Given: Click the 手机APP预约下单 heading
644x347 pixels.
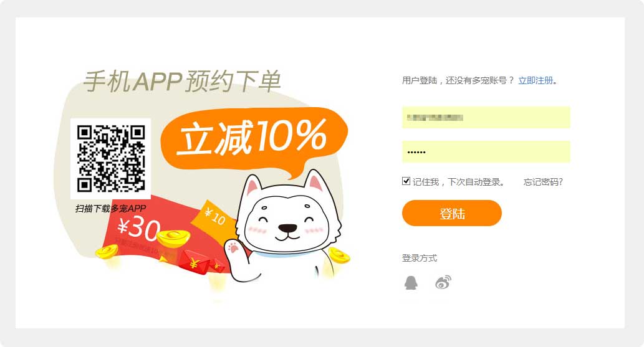Looking at the screenshot, I should [x=182, y=82].
